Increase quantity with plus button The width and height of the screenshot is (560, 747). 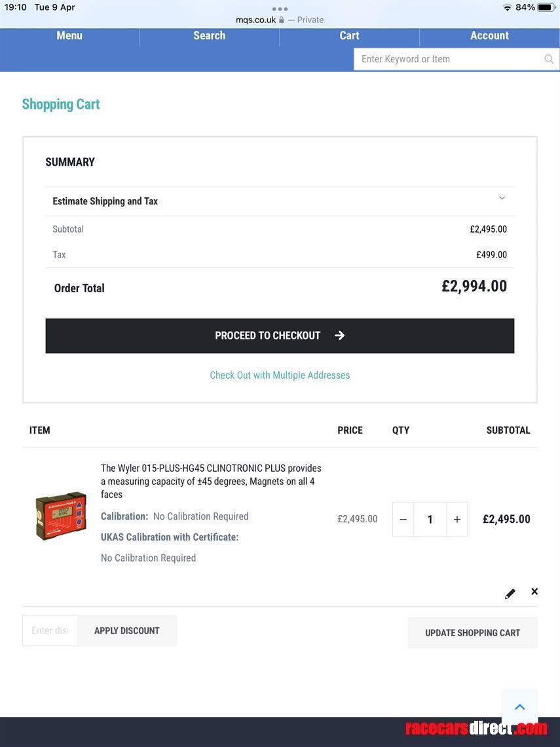coord(457,519)
